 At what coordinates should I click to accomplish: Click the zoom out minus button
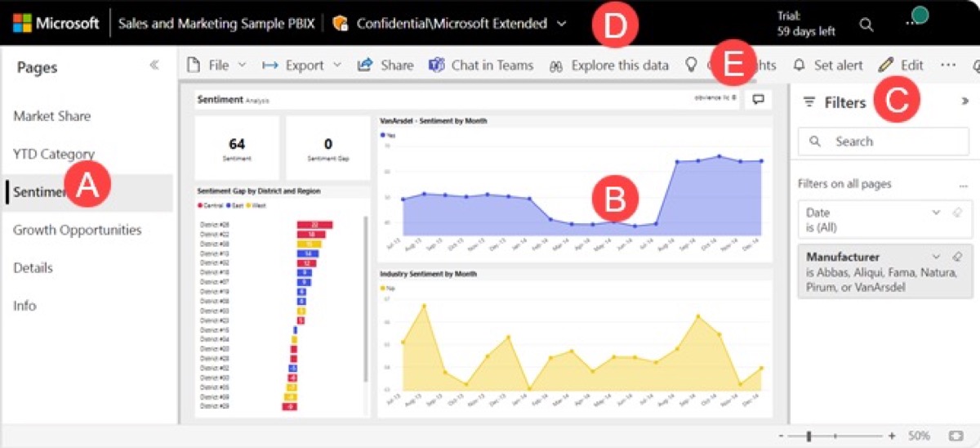pyautogui.click(x=782, y=437)
